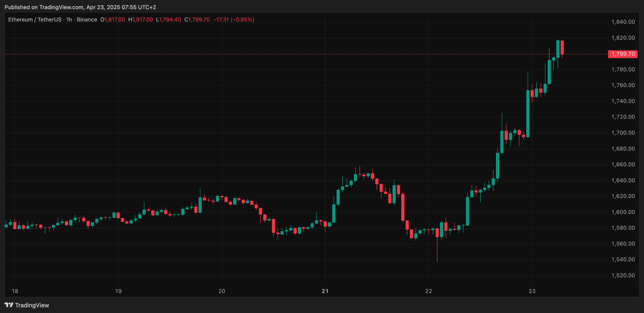The height and width of the screenshot is (313, 644).
Task: Click the Close value C1,799.70
Action: [x=197, y=19]
